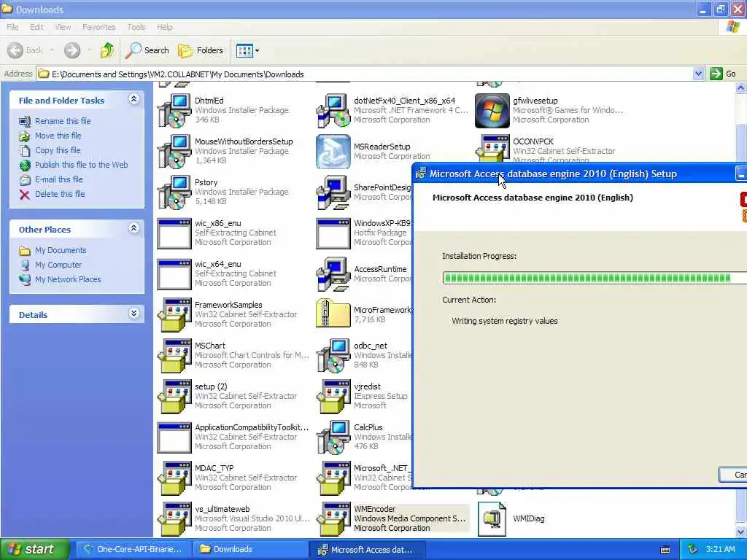Select the MicroFramework zip folder icon
Screen dimensions: 747x560
333,314
